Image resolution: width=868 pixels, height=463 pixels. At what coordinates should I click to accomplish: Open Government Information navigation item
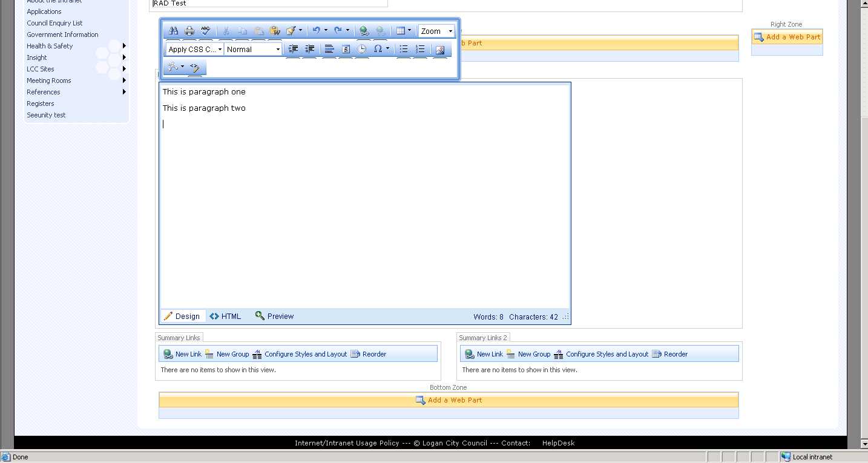coord(62,34)
